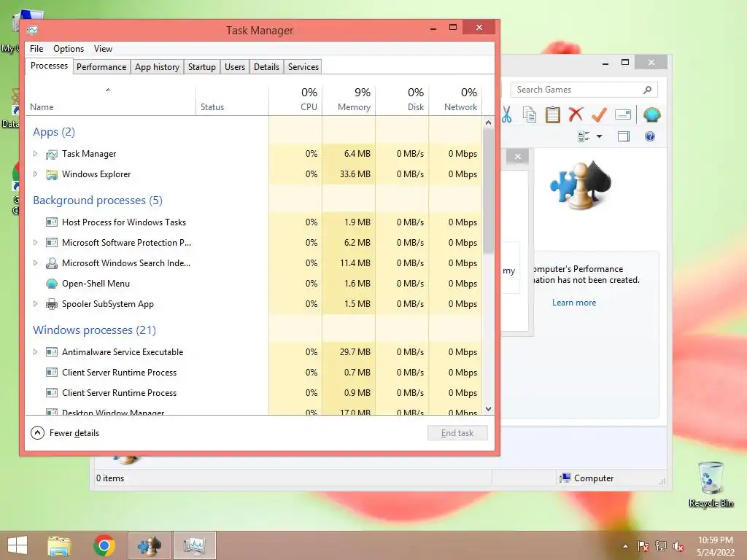Expand the Microsoft Windows Search Indexer row
The image size is (747, 560).
click(x=35, y=263)
